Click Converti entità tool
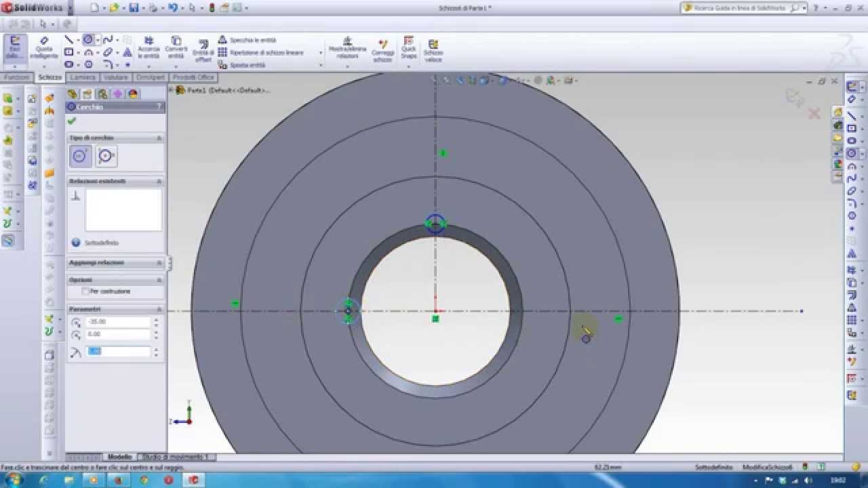 coord(176,48)
